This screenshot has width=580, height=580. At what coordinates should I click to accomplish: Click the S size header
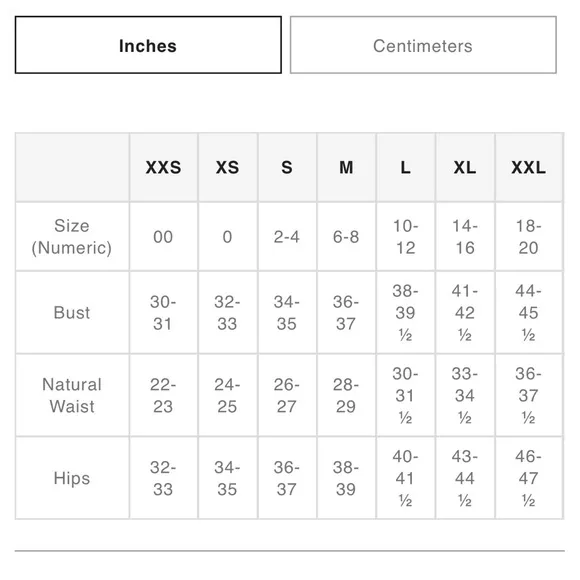point(287,168)
